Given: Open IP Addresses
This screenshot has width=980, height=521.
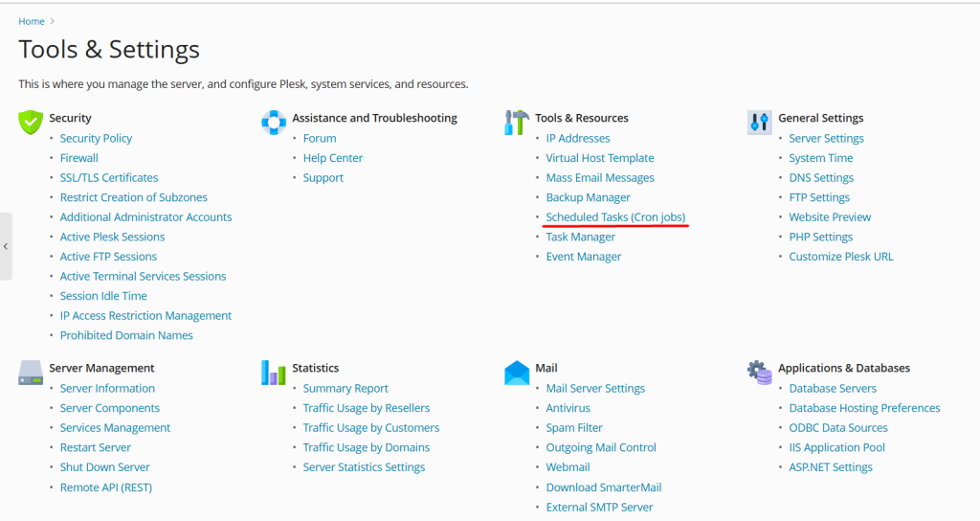Looking at the screenshot, I should point(577,138).
